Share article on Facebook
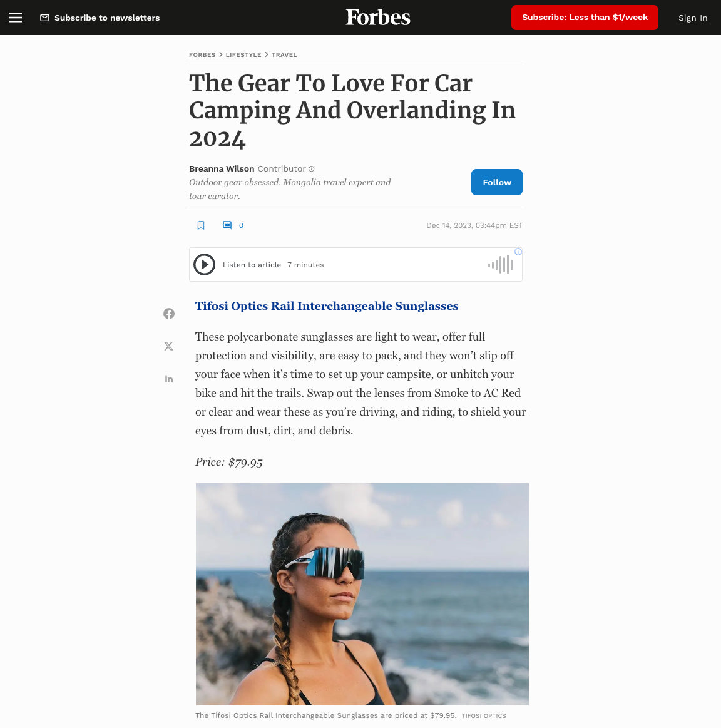721x728 pixels. [169, 314]
